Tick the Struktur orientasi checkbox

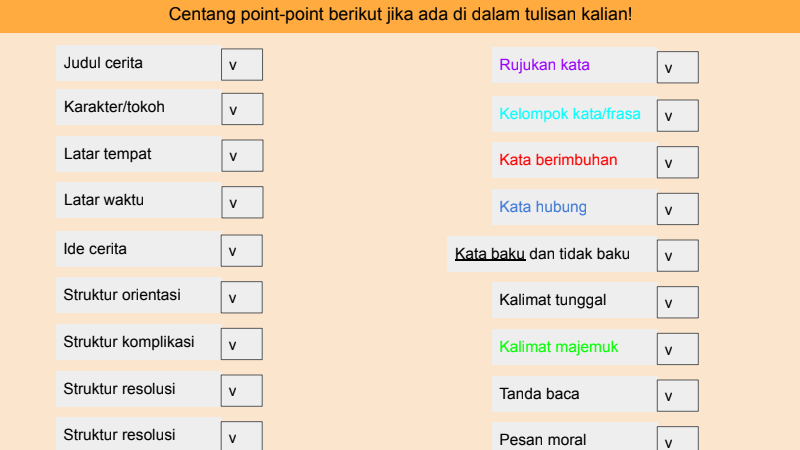point(242,297)
